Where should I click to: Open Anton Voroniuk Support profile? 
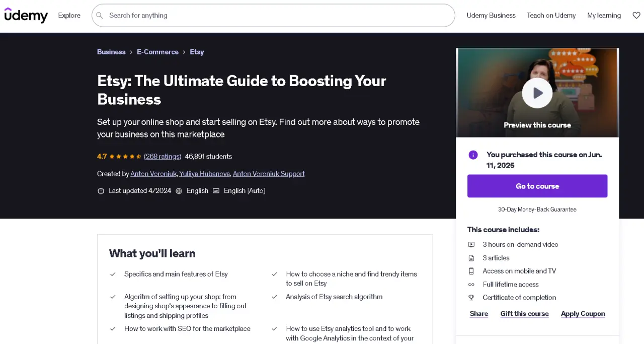[x=269, y=174]
